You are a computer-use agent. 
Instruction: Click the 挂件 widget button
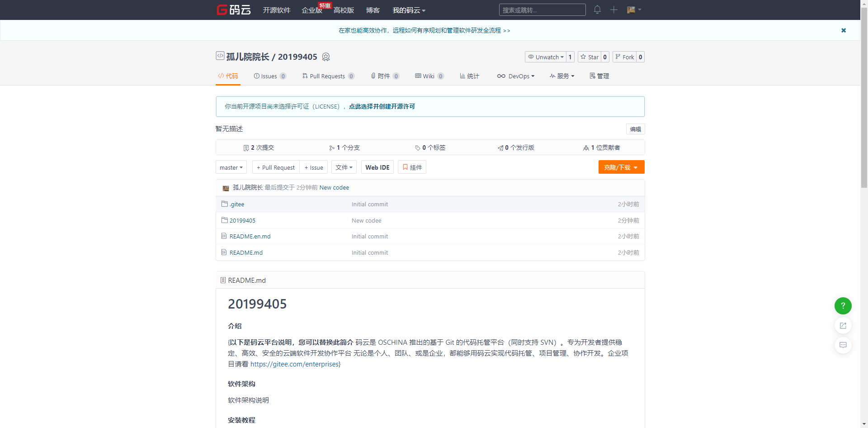pos(412,167)
